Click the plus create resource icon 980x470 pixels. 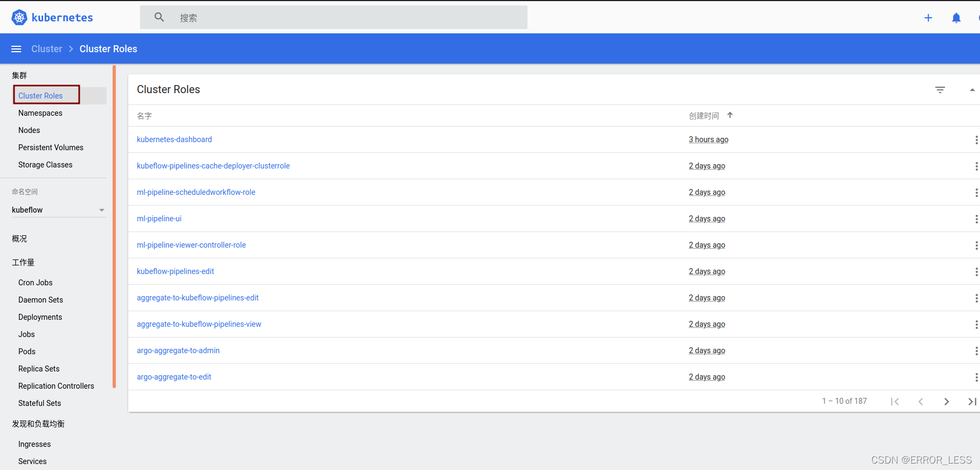pyautogui.click(x=928, y=18)
